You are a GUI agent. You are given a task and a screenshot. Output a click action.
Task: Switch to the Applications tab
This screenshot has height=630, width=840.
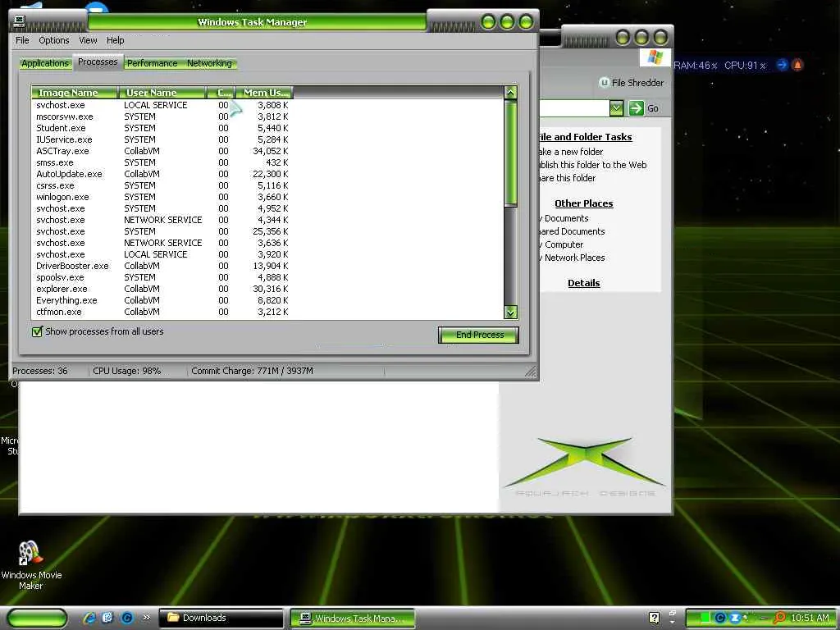tap(45, 63)
